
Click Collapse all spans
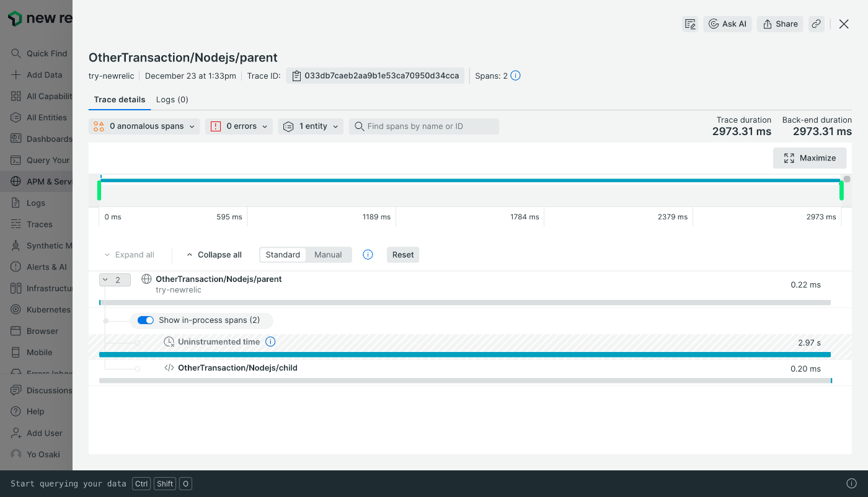pyautogui.click(x=214, y=255)
